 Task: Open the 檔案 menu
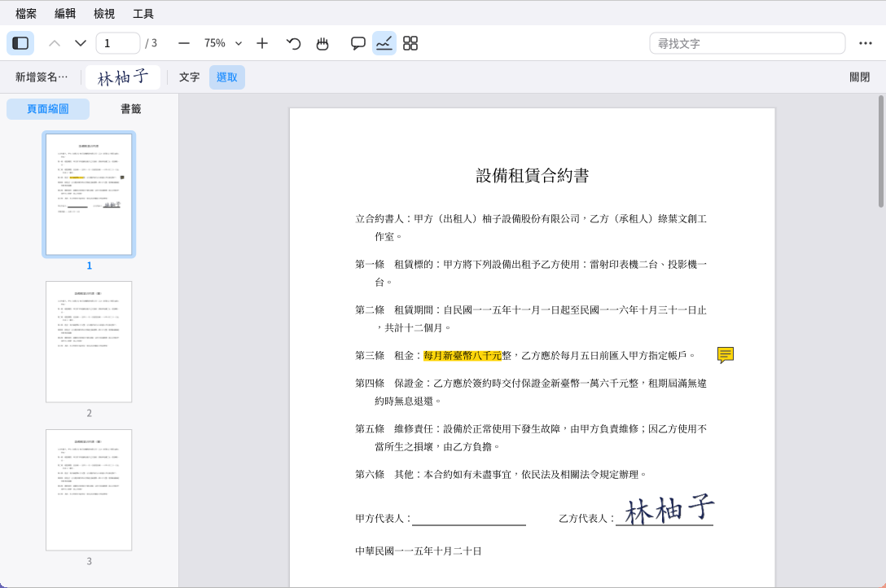click(x=26, y=14)
